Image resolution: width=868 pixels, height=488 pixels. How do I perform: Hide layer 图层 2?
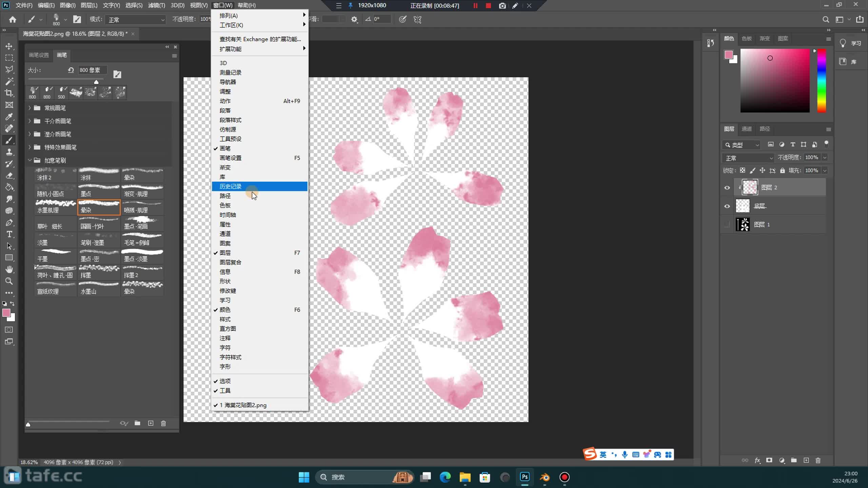[727, 188]
